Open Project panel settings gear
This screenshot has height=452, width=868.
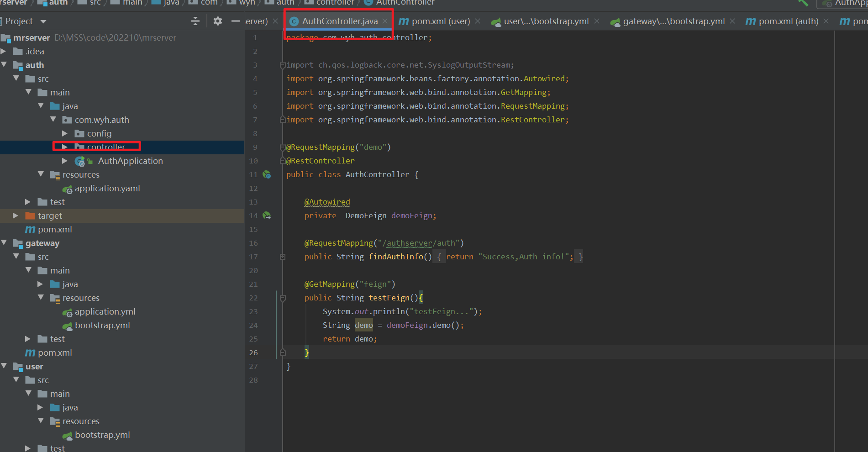tap(218, 21)
